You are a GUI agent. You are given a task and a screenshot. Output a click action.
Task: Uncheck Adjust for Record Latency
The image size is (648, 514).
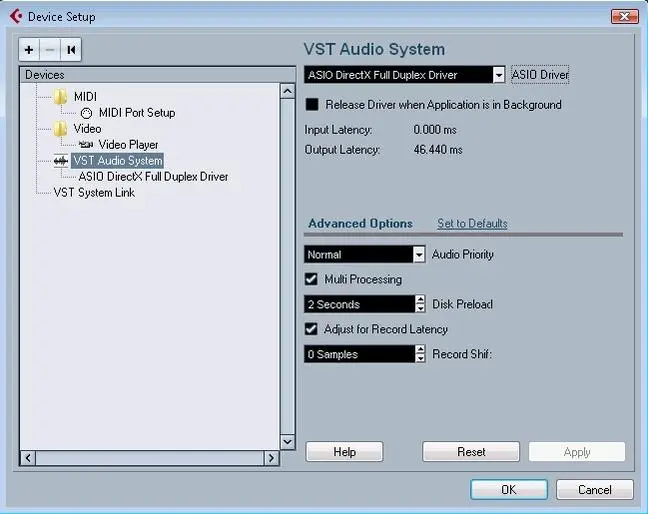(x=312, y=329)
